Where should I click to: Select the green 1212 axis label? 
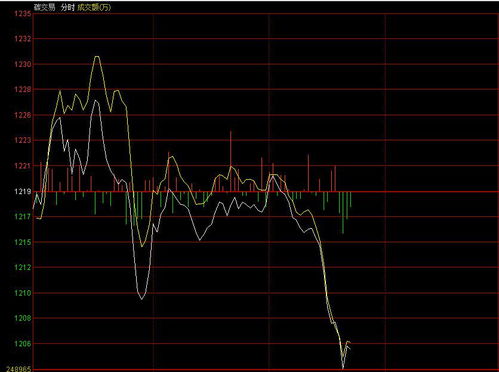pyautogui.click(x=23, y=267)
